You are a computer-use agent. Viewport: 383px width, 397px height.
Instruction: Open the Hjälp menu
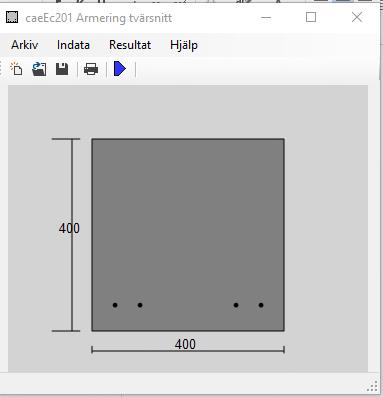point(184,45)
